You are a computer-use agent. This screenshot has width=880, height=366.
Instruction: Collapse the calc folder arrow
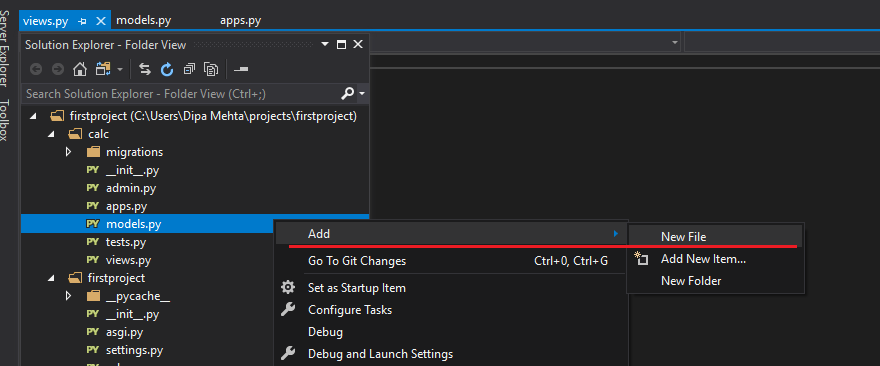pos(51,134)
